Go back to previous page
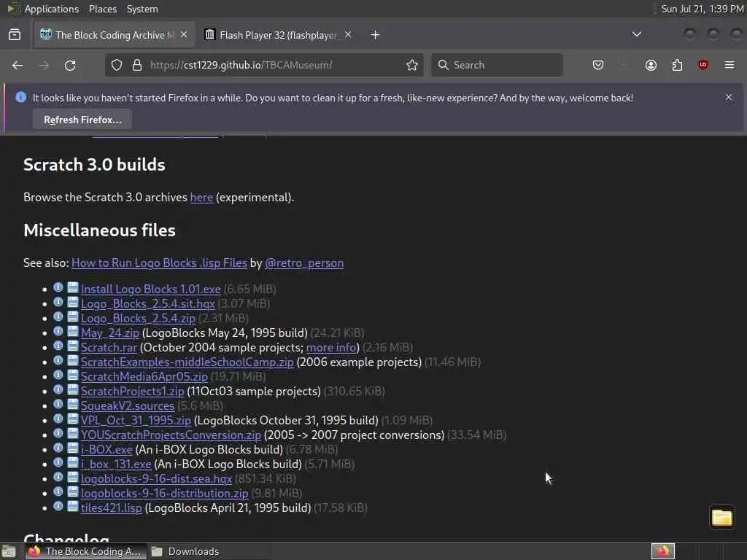This screenshot has height=560, width=747. pyautogui.click(x=18, y=65)
